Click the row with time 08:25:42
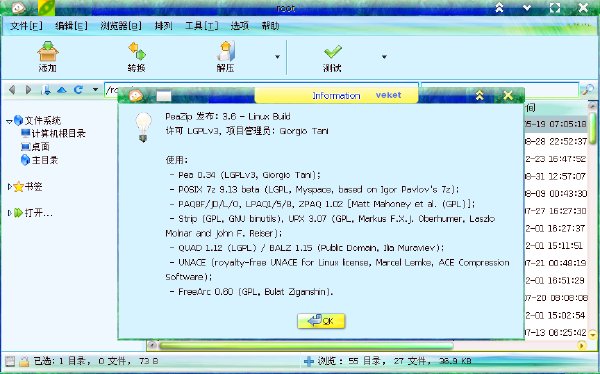 [x=556, y=333]
